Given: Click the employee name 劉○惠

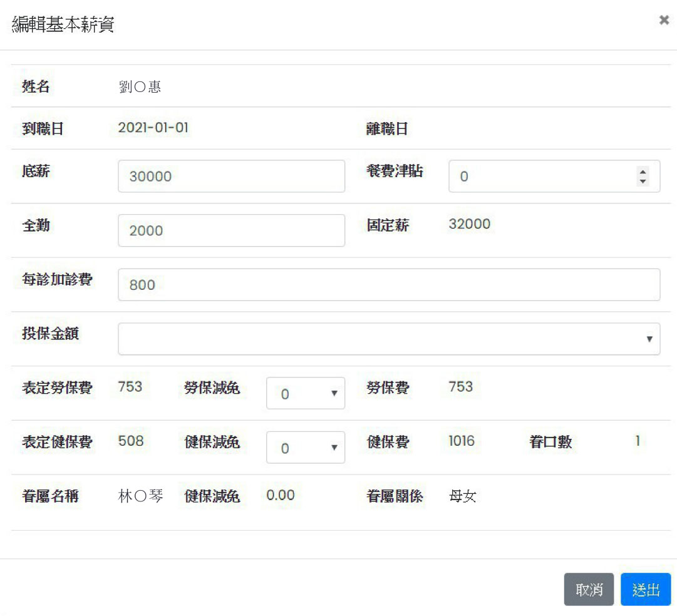Looking at the screenshot, I should tap(140, 87).
